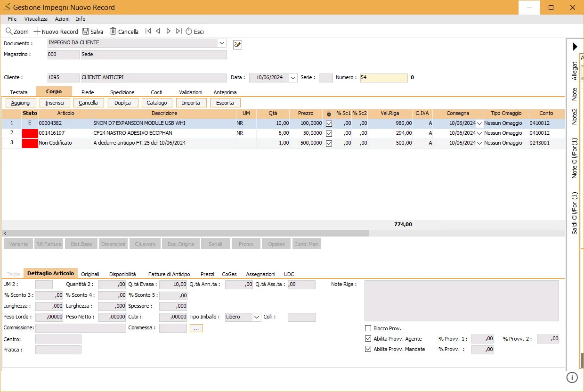This screenshot has width=584, height=392.
Task: Toggle lock checkbox on NASTRO ADESIVO row
Action: (329, 133)
